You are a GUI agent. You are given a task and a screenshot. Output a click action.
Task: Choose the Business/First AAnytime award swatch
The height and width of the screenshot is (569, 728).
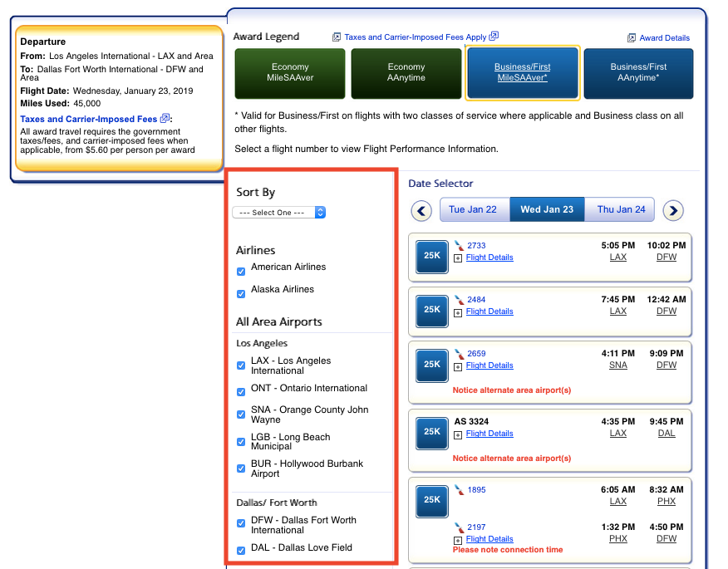click(638, 72)
